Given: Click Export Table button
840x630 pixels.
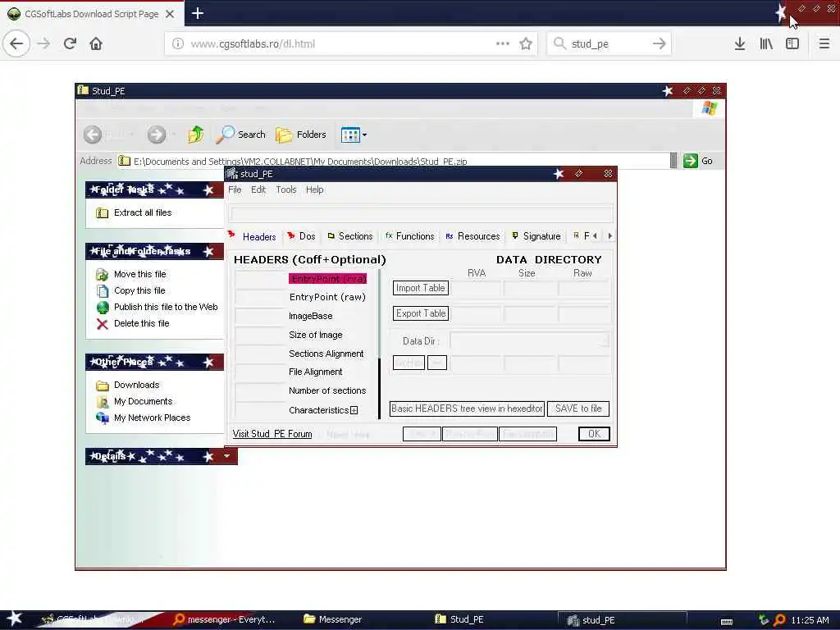Looking at the screenshot, I should click(421, 313).
